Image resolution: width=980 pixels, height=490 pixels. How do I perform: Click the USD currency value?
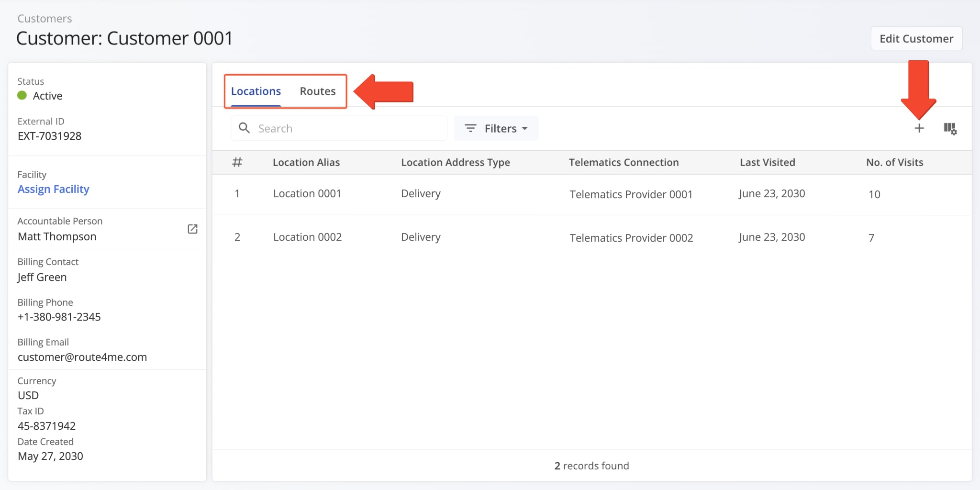tap(28, 395)
